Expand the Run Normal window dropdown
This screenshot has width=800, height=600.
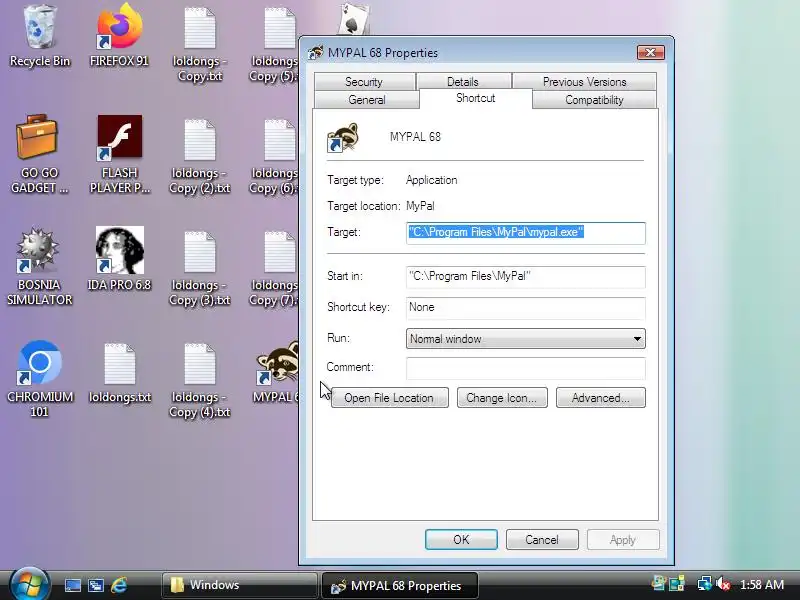[x=526, y=339]
